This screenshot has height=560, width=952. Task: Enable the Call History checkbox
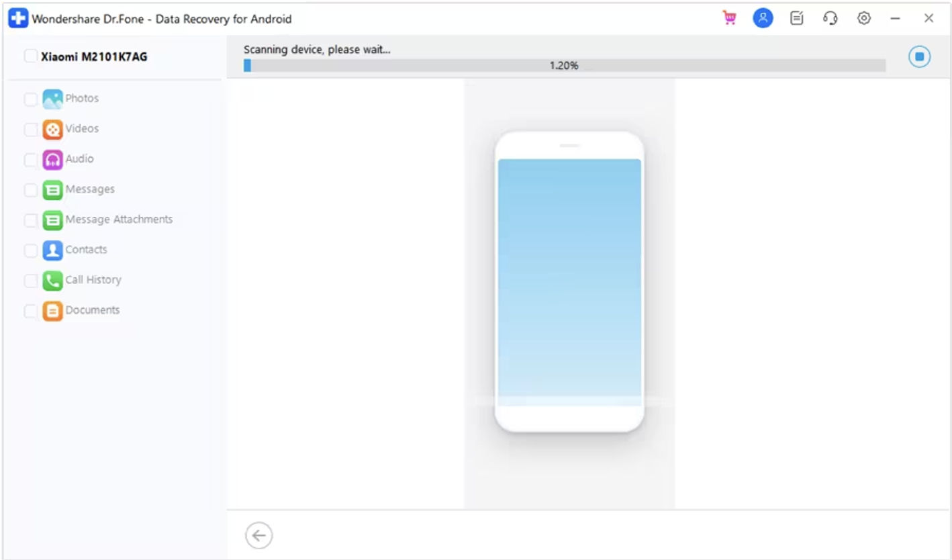[31, 281]
